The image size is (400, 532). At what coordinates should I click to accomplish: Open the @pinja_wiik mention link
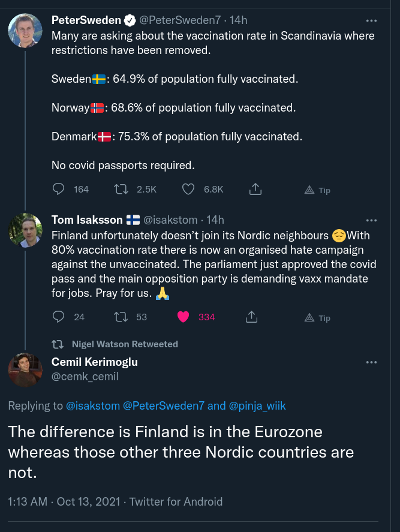point(257,406)
